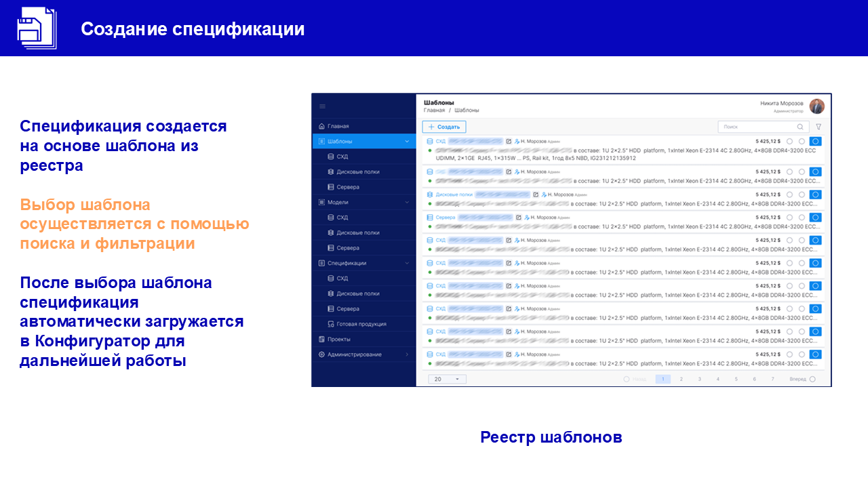Viewport: 868px width, 488px height.
Task: Open Дисковые полки under Спецификации in sidebar
Action: pos(364,293)
